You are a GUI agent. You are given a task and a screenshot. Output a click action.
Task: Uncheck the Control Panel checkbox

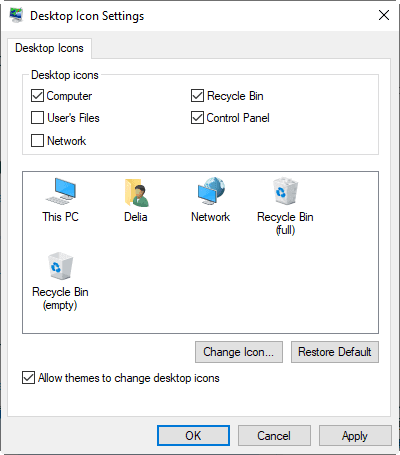[x=197, y=118]
